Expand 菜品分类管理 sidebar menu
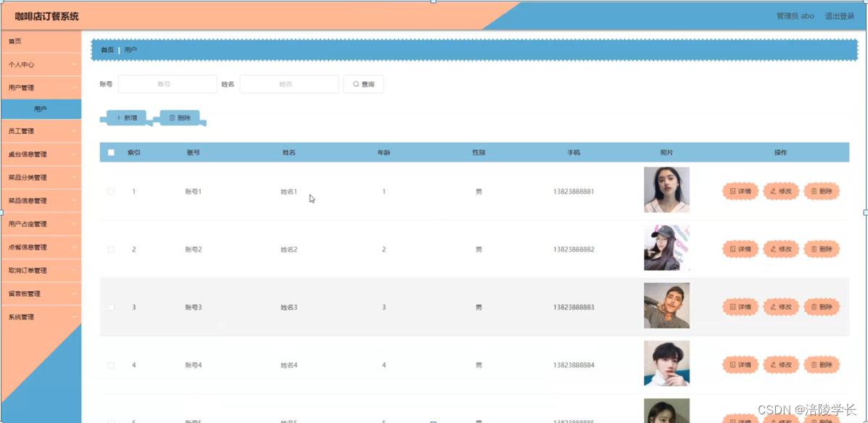Image resolution: width=868 pixels, height=423 pixels. [x=41, y=177]
